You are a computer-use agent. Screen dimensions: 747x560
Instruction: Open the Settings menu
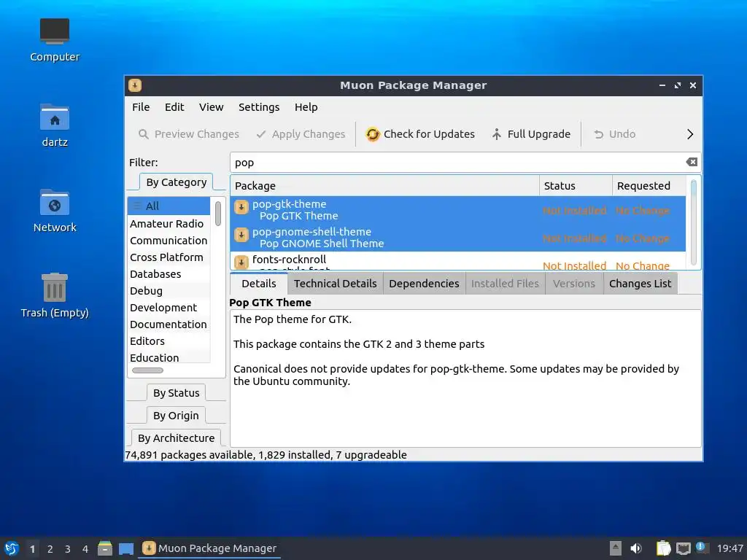(x=259, y=107)
